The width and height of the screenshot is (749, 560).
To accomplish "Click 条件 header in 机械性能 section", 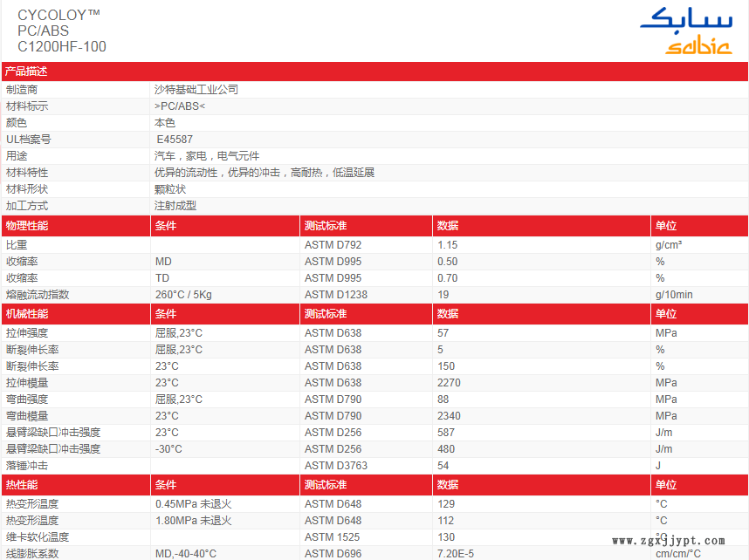I will pos(166,314).
